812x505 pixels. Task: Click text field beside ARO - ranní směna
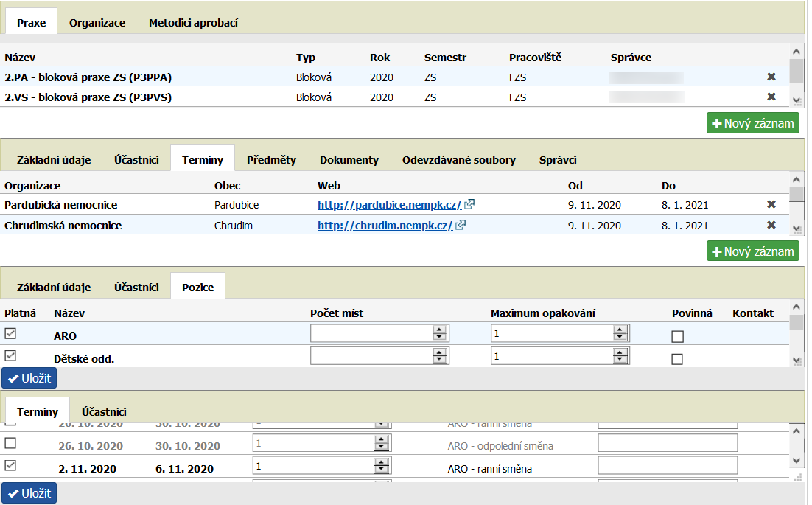(x=668, y=466)
